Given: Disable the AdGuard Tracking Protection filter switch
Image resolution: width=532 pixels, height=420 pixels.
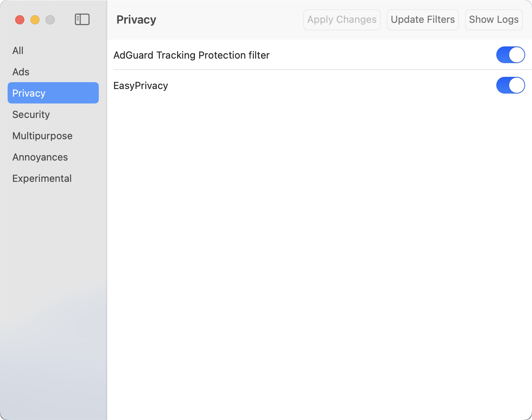Looking at the screenshot, I should (x=510, y=55).
